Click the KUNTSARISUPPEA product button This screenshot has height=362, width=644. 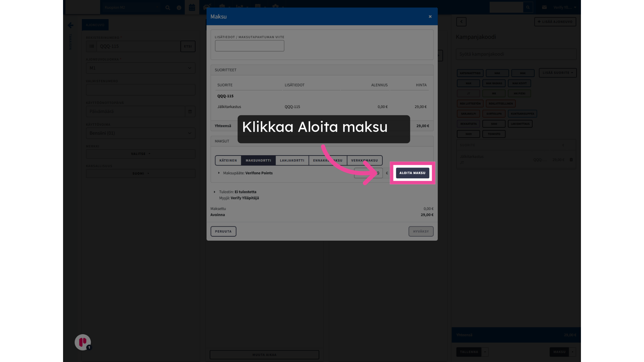pyautogui.click(x=522, y=114)
